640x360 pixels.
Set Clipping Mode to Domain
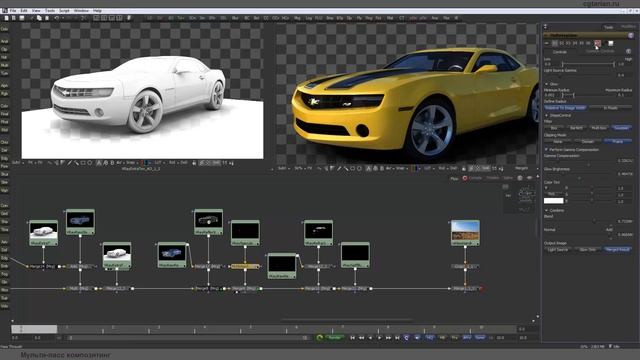coord(587,141)
